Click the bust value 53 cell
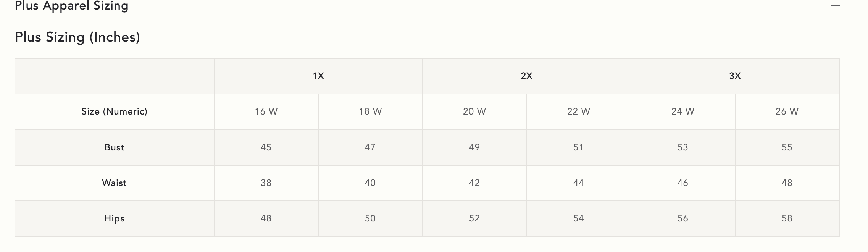This screenshot has width=868, height=252. (683, 147)
